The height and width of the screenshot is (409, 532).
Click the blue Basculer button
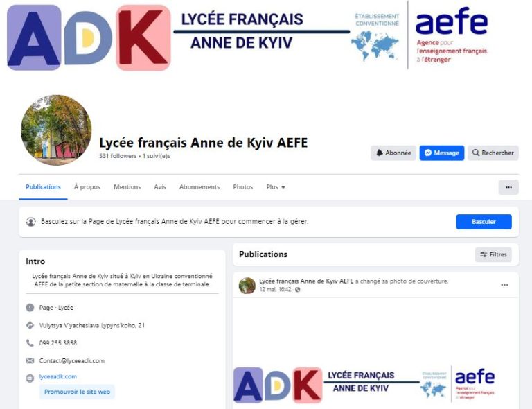click(484, 222)
